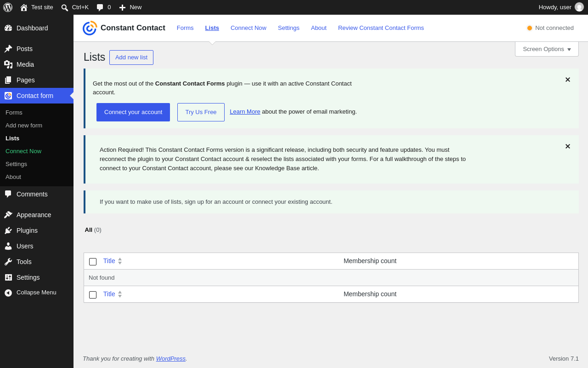Click the Try Us Free button

click(x=201, y=112)
